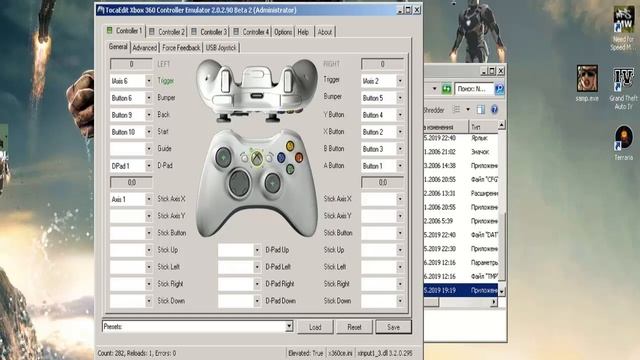
Task: Click the Reset button
Action: [354, 327]
